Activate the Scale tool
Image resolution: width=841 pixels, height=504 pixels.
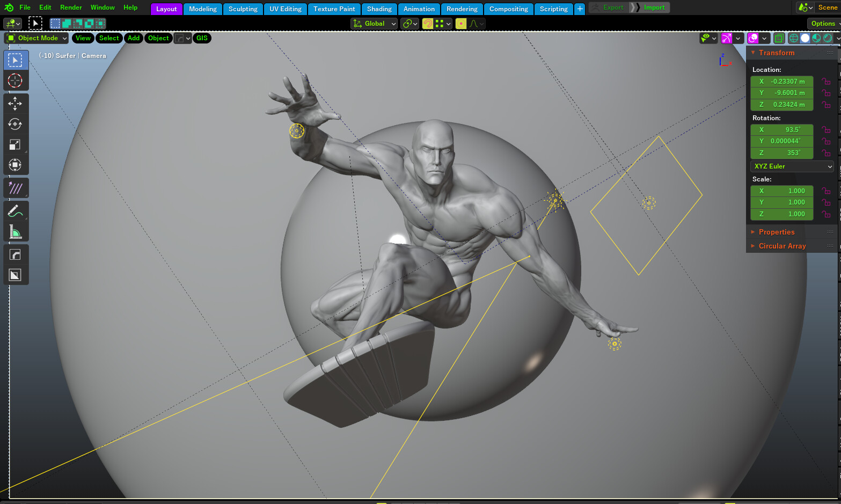[15, 144]
